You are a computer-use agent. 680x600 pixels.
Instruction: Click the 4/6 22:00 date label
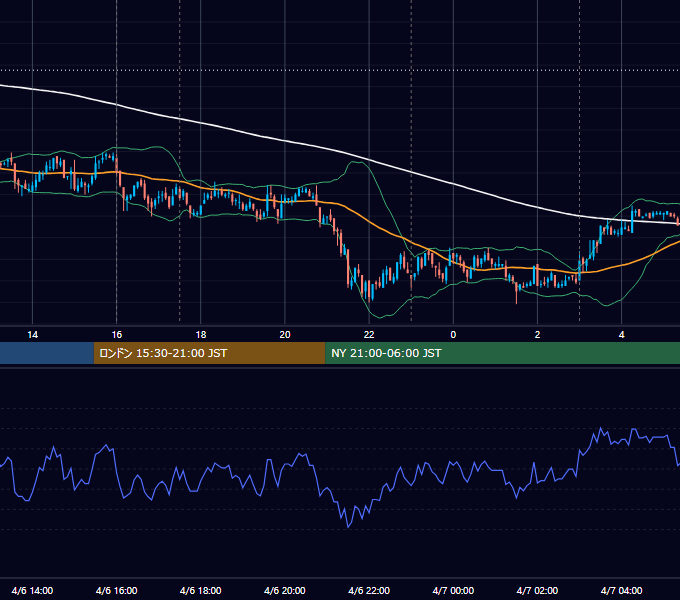[369, 590]
